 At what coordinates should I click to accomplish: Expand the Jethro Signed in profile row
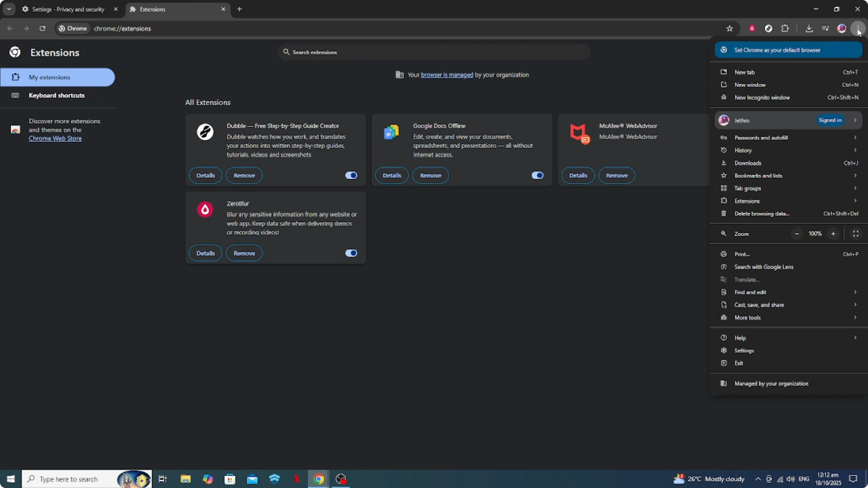pos(789,120)
